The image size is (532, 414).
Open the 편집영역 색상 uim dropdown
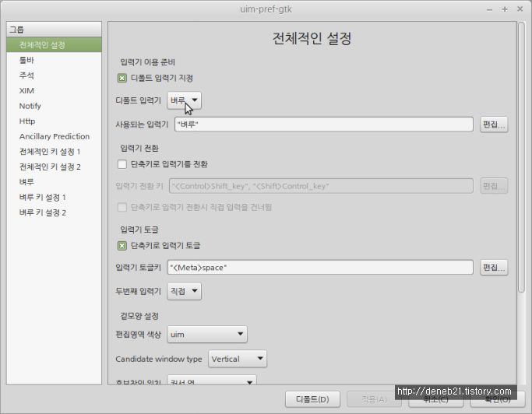click(x=207, y=335)
